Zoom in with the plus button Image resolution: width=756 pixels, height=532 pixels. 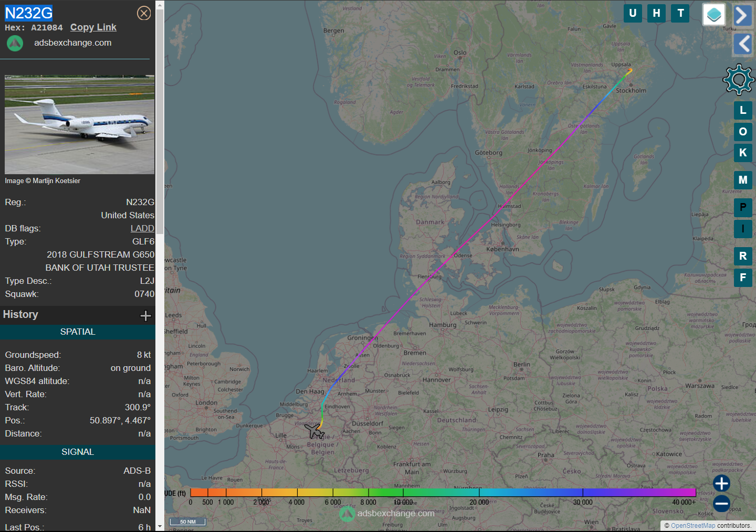tap(721, 483)
